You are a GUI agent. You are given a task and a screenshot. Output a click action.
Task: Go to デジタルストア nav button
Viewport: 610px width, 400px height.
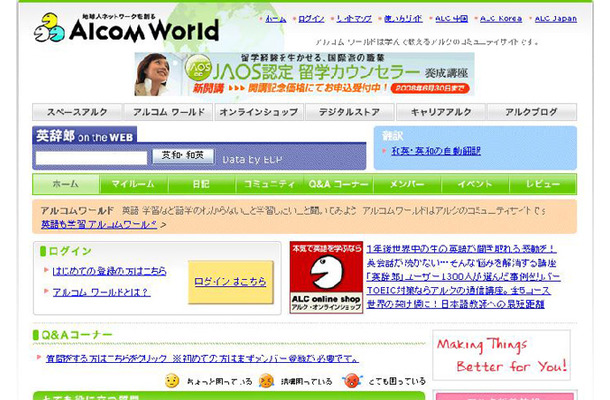point(350,112)
